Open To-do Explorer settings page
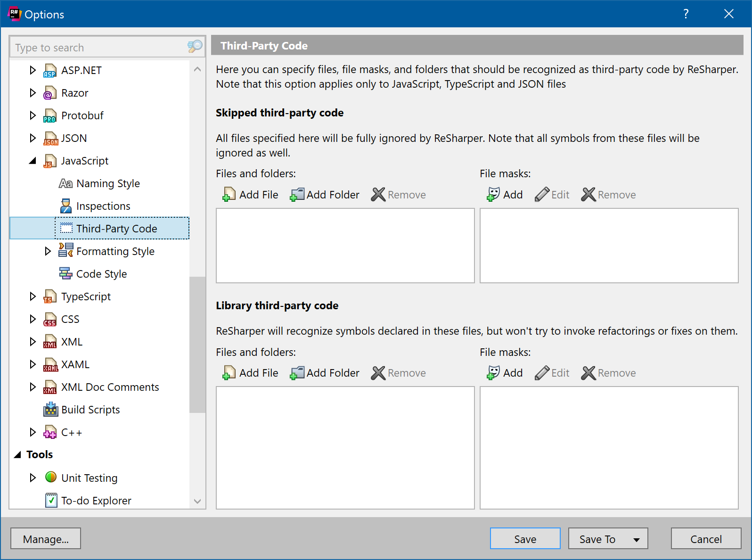 [96, 501]
